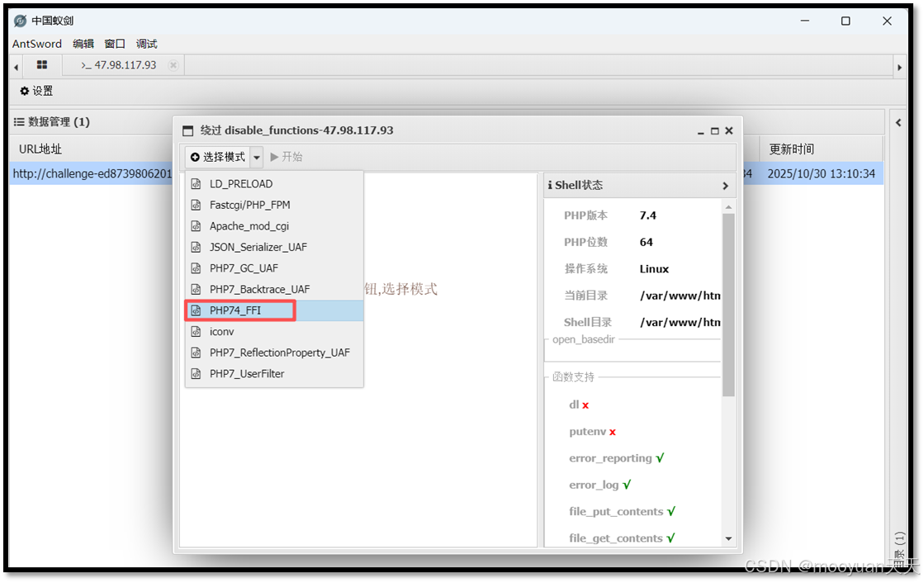Open the 编辑 menu
This screenshot has height=583, width=924.
83,44
